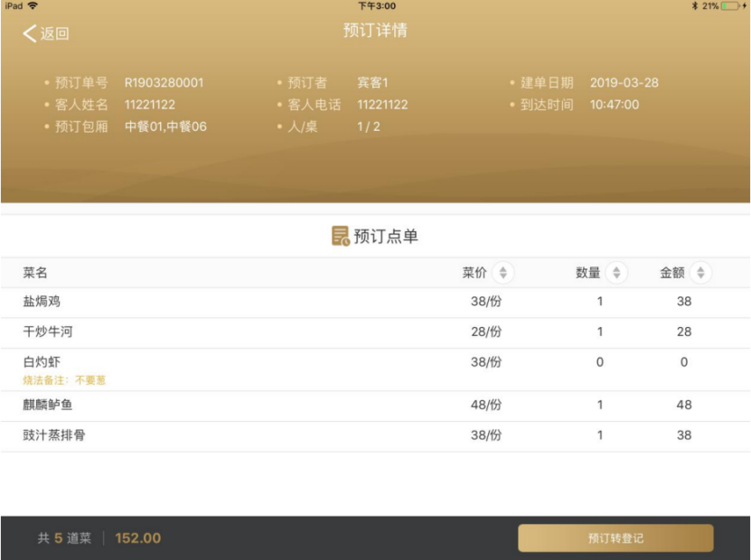This screenshot has height=560, width=751.
Task: Check the Wi-Fi status icon
Action: coord(33,5)
